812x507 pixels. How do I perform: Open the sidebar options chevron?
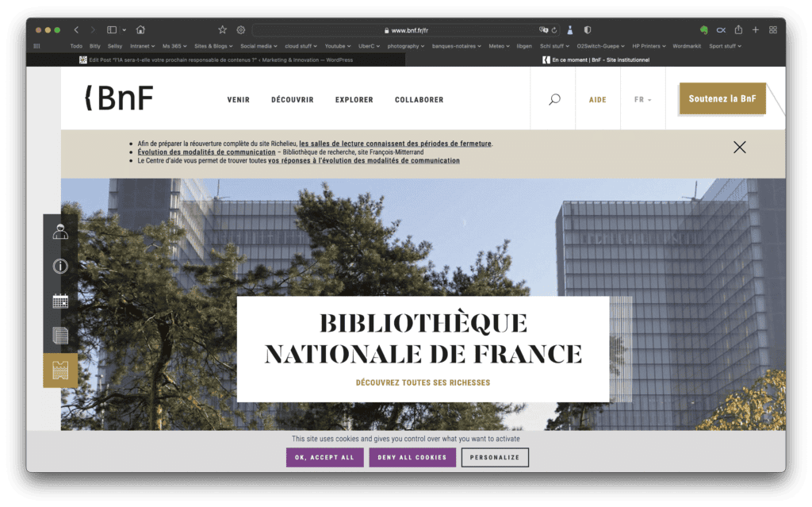pos(124,30)
